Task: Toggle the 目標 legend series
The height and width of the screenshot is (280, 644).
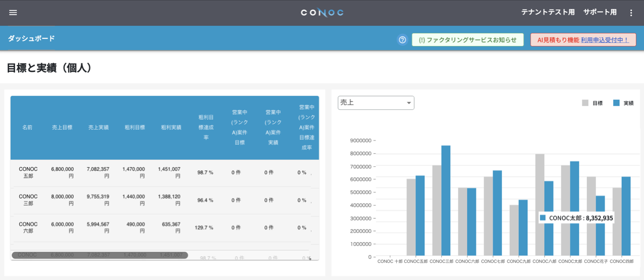Action: click(x=592, y=103)
